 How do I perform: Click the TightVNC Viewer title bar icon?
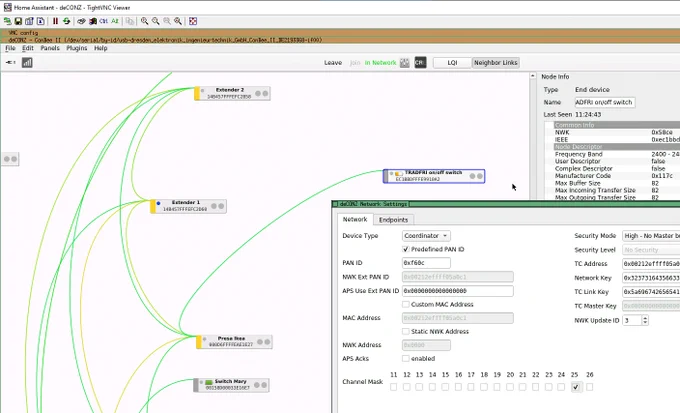tap(7, 7)
